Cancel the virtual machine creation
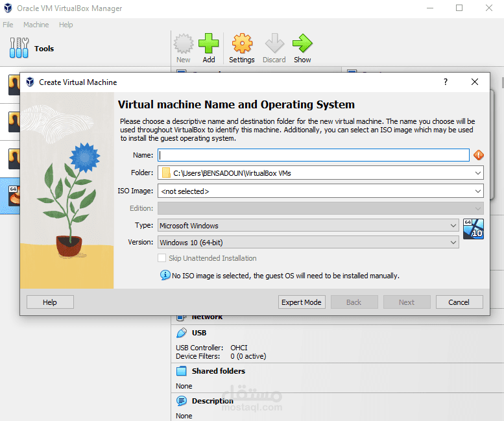This screenshot has height=421, width=504. point(459,302)
